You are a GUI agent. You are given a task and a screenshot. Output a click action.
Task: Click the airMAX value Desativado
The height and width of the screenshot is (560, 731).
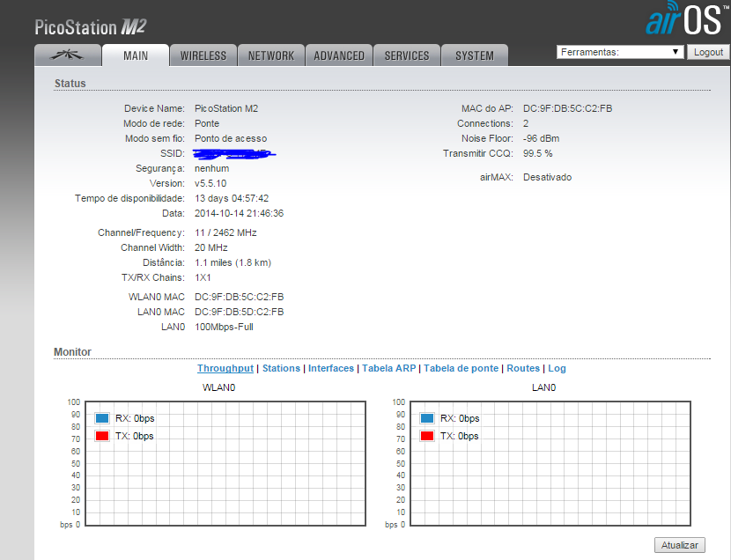[547, 177]
